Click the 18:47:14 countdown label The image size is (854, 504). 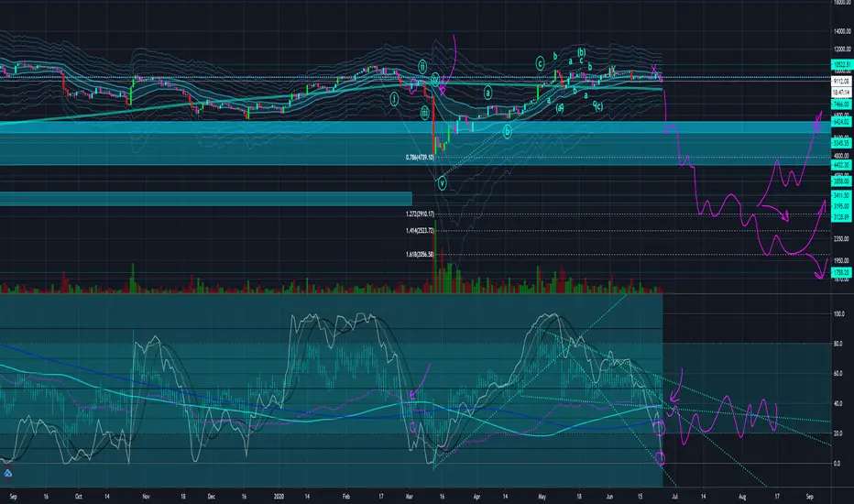[x=841, y=93]
